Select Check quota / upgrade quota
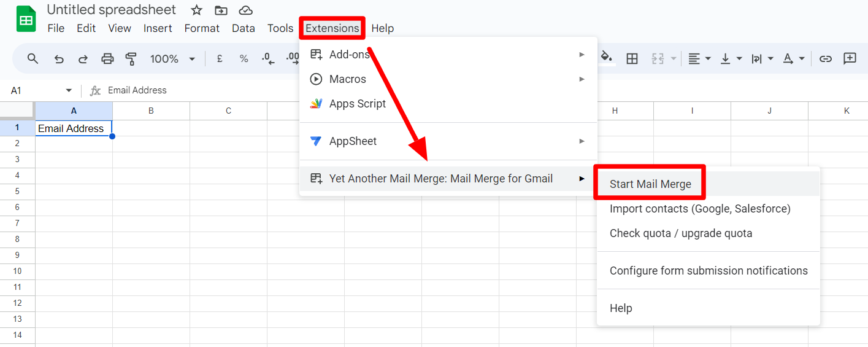Viewport: 868px width, 347px height. point(709,233)
